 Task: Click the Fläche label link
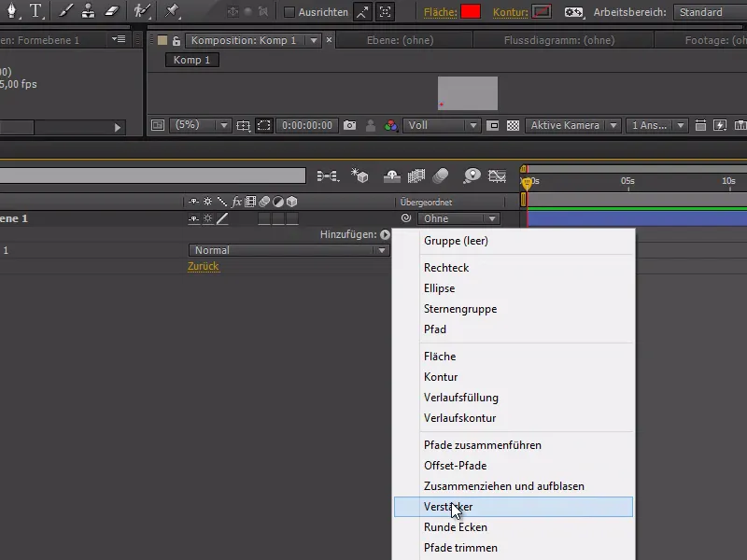click(x=440, y=12)
